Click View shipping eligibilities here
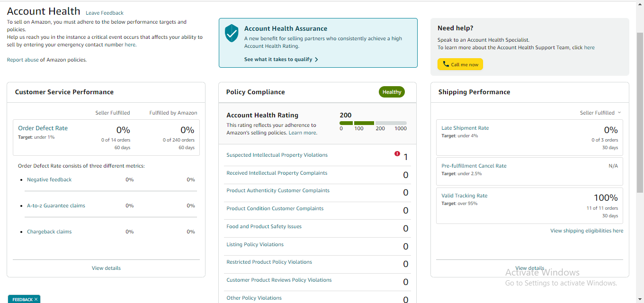The height and width of the screenshot is (303, 644). (587, 231)
